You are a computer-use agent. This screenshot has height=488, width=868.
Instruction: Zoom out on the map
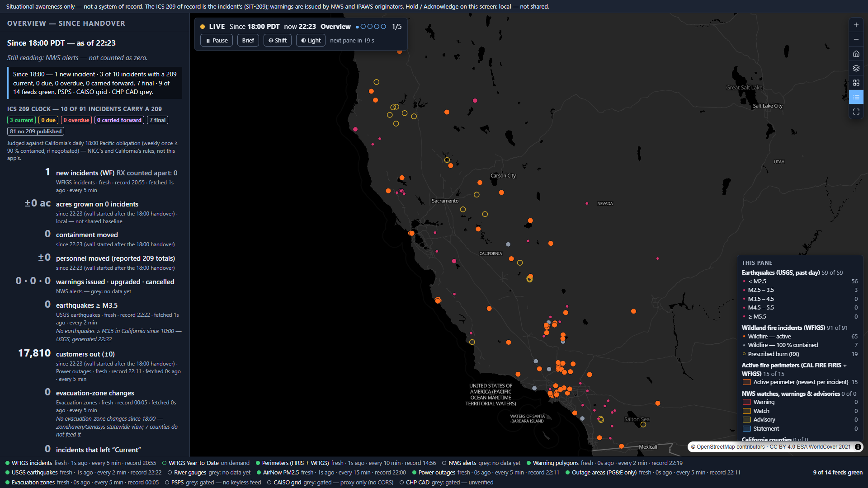click(856, 39)
